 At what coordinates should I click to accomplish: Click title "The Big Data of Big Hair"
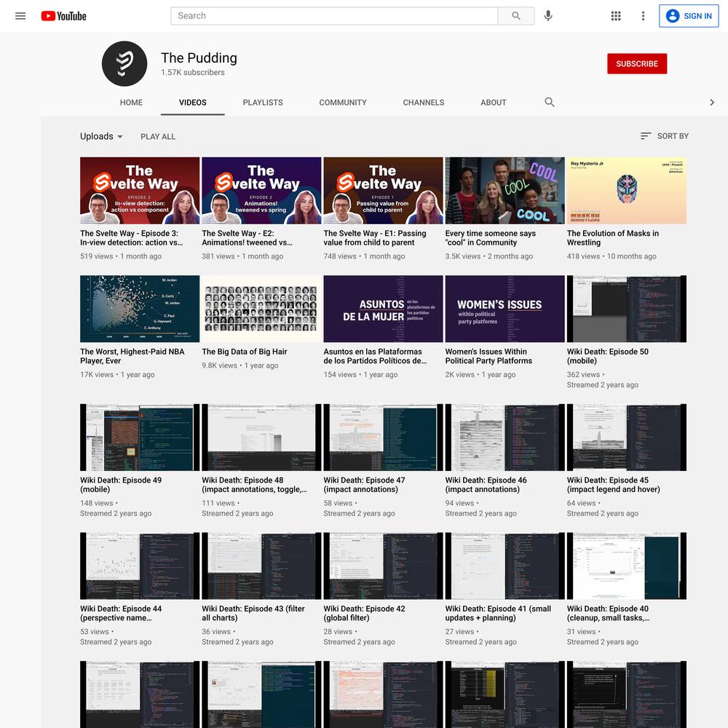(245, 352)
